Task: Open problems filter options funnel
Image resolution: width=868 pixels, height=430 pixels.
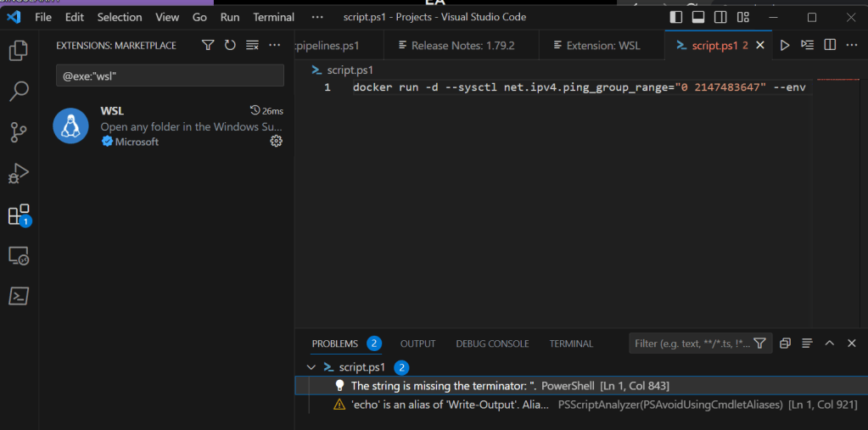Action: coord(760,343)
